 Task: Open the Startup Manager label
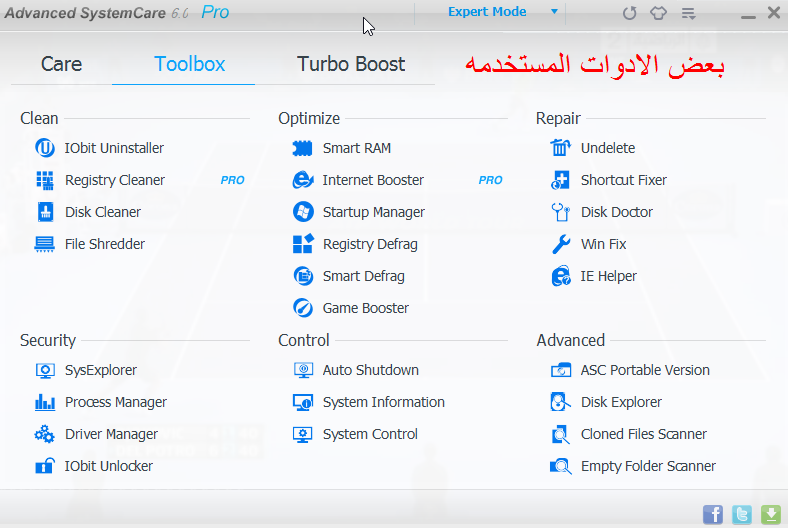374,213
